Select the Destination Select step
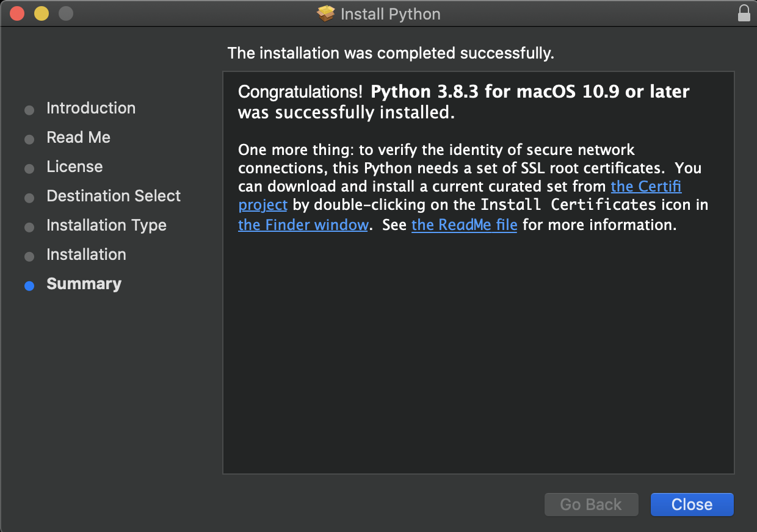Image resolution: width=757 pixels, height=532 pixels. point(114,196)
